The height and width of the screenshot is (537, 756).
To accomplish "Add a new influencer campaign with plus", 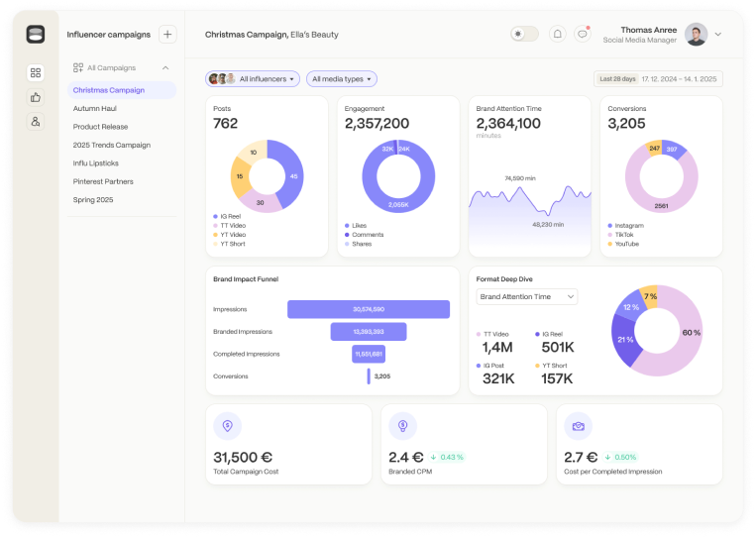I will (167, 35).
